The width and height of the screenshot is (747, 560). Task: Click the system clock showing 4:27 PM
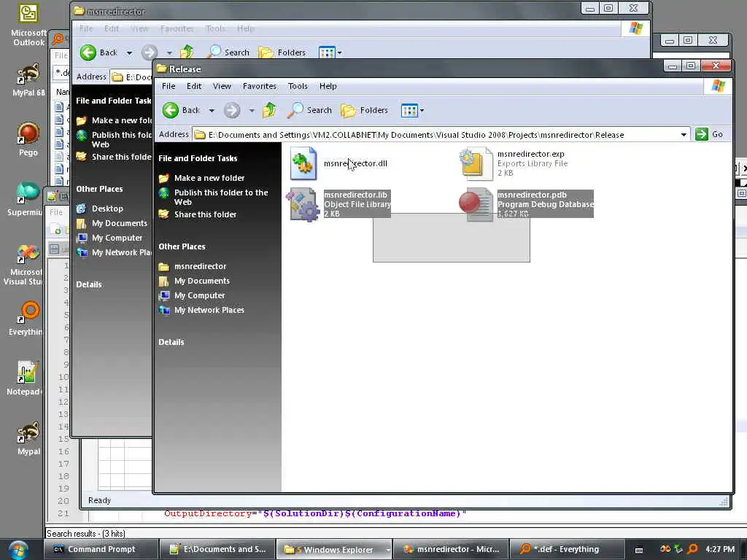click(720, 549)
